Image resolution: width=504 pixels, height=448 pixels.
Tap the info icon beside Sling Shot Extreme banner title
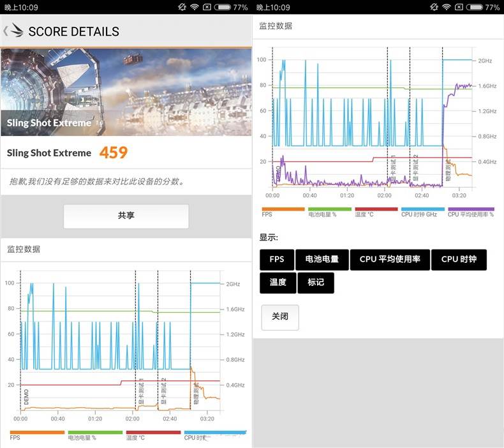pos(99,123)
